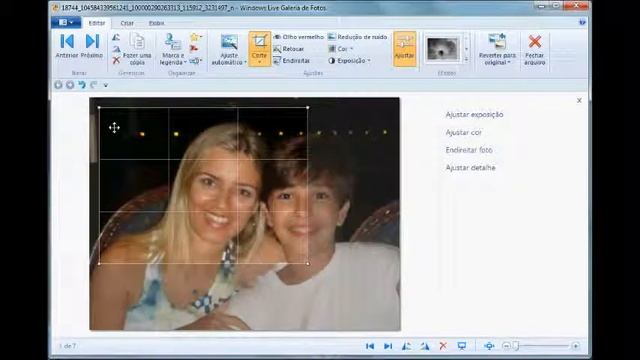The height and width of the screenshot is (360, 640).
Task: Click the Endireitar straighten tool
Action: 291,61
